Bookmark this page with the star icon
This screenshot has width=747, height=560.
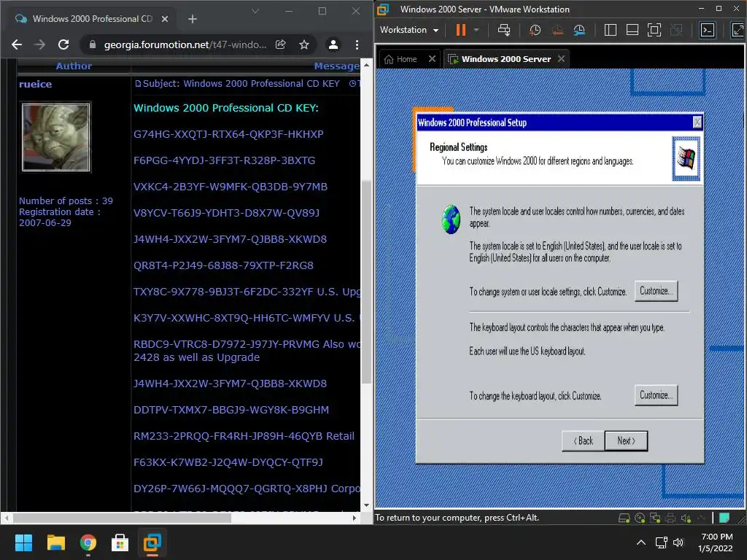click(x=304, y=44)
